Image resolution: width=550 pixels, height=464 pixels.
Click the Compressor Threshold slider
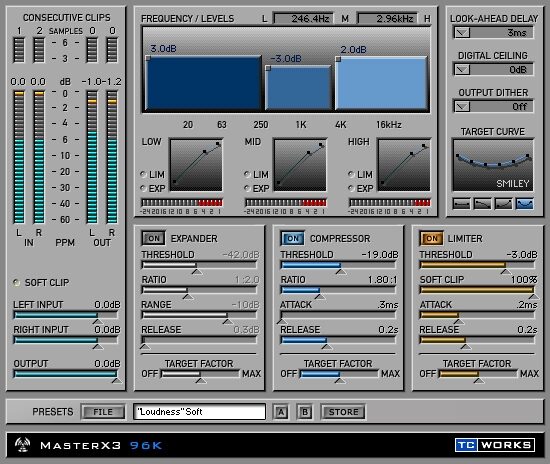click(338, 265)
